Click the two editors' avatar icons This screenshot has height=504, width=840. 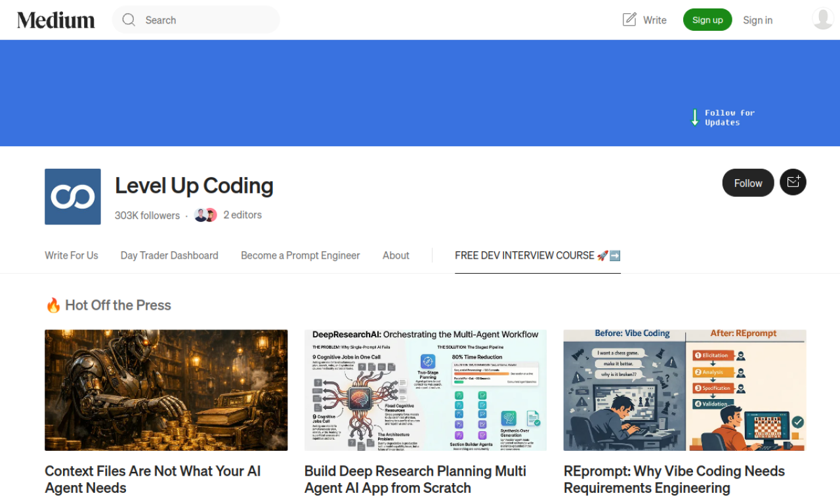point(205,215)
